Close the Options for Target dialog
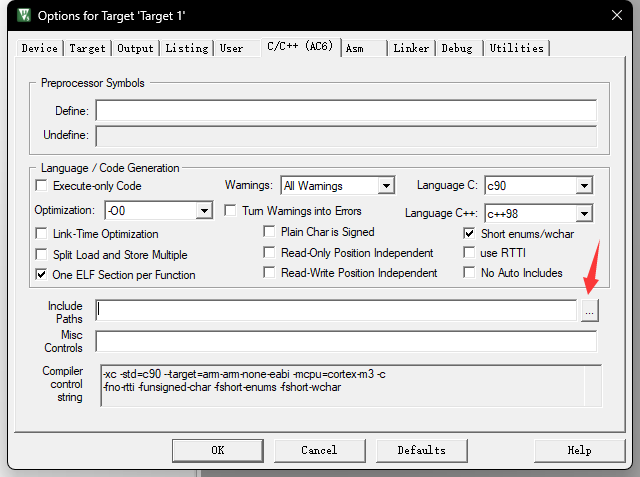This screenshot has height=477, width=640. [x=617, y=16]
